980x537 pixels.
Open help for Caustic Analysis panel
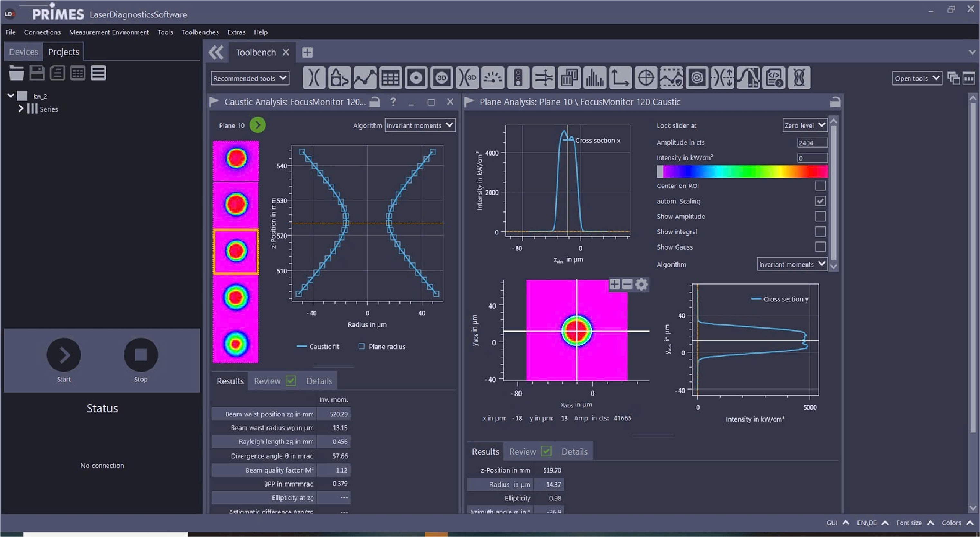(x=393, y=102)
